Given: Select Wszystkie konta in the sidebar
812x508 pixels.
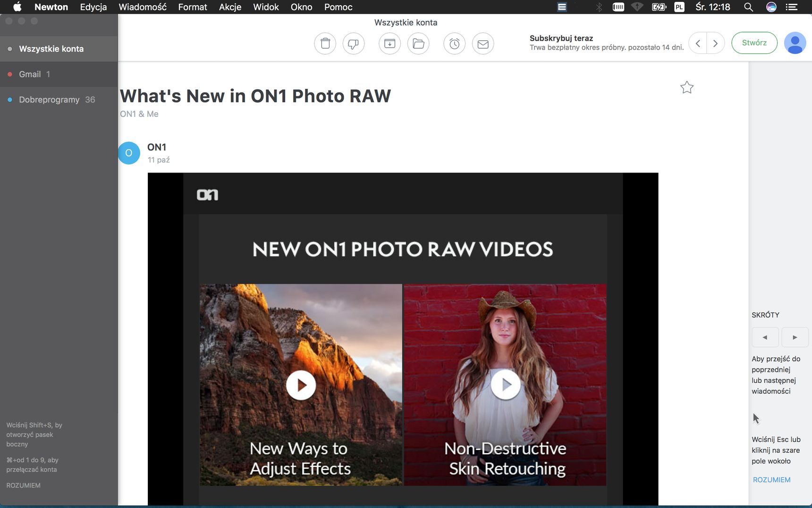Looking at the screenshot, I should 59,49.
